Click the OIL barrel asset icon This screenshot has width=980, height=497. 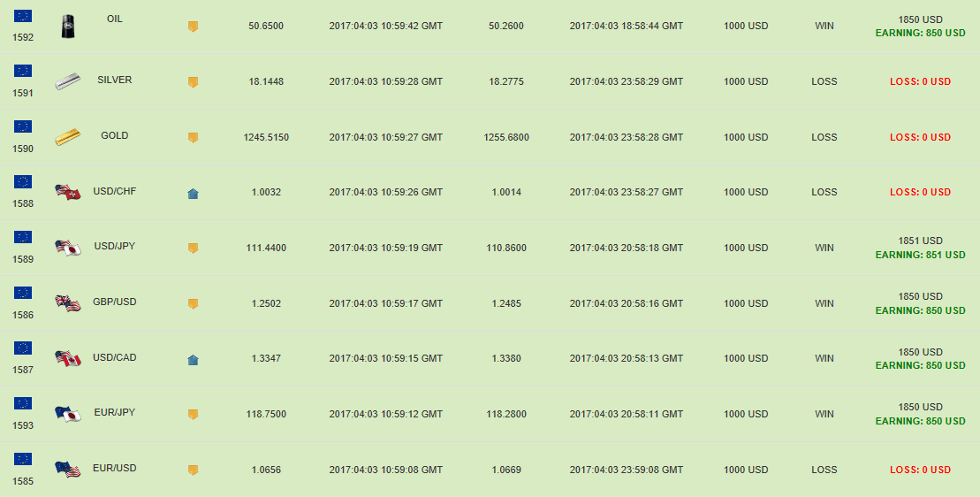(x=68, y=27)
